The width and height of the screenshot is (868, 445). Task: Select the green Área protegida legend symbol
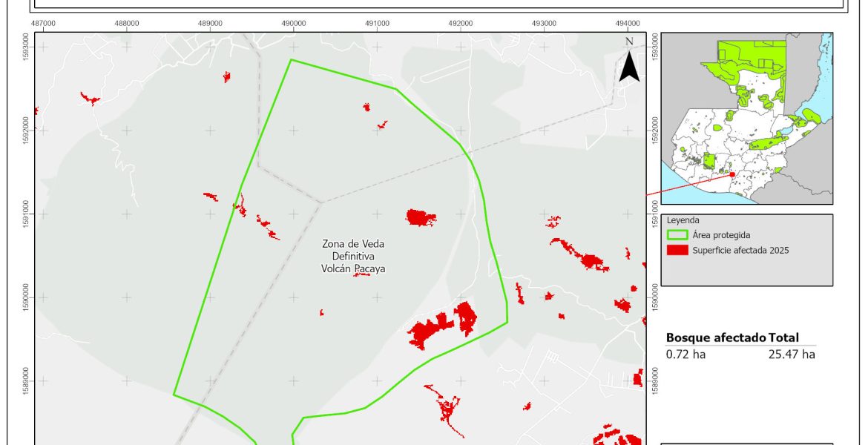pyautogui.click(x=677, y=235)
